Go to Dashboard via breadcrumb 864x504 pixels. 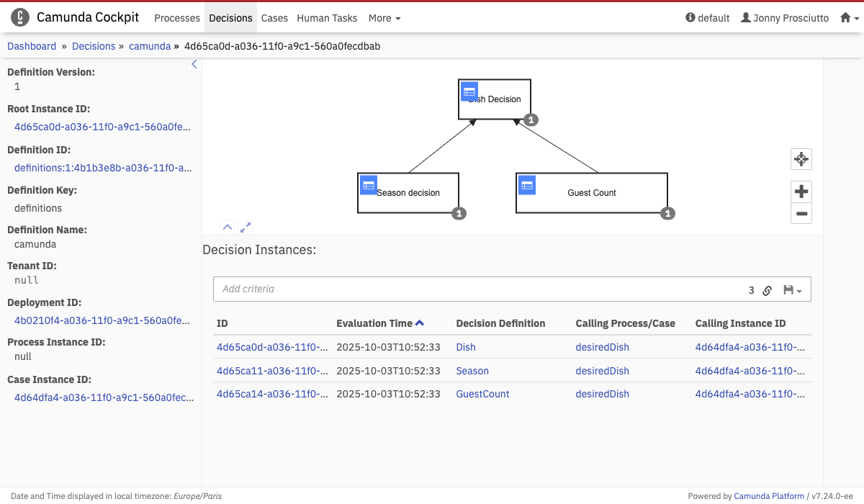(32, 46)
